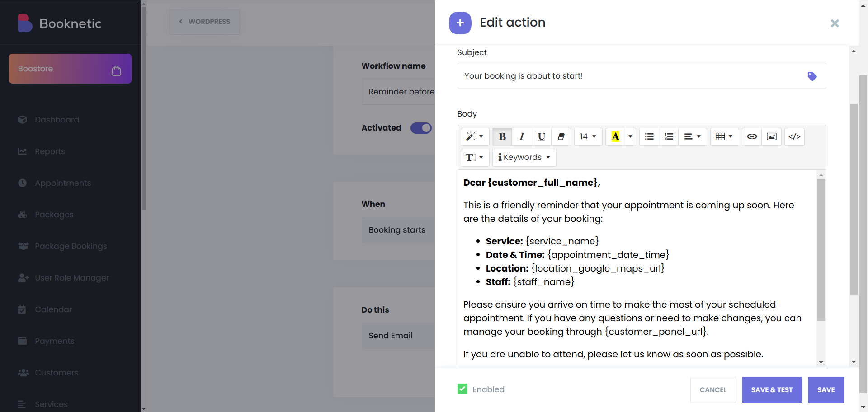Viewport: 868px width, 412px height.
Task: Click the plus icon beside Edit action
Action: click(x=460, y=23)
